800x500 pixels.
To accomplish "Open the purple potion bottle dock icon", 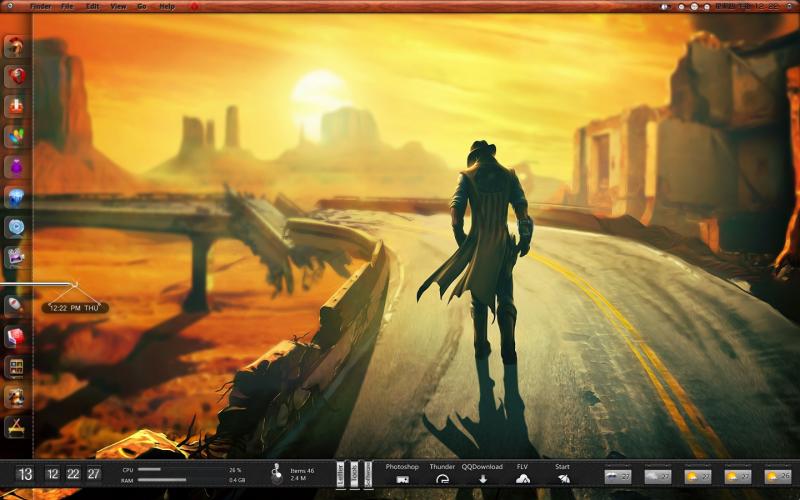I will (16, 167).
